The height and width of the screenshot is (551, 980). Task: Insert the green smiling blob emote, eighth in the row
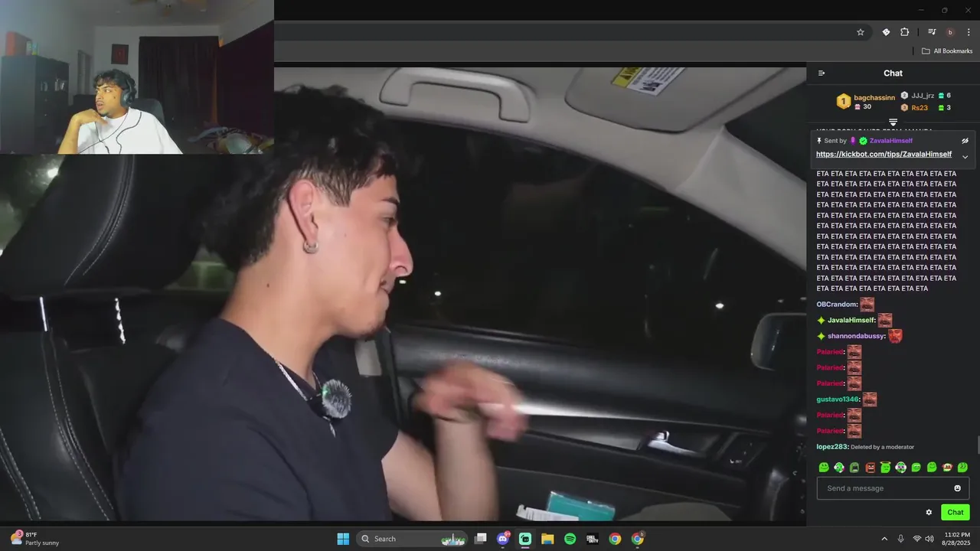tap(932, 467)
